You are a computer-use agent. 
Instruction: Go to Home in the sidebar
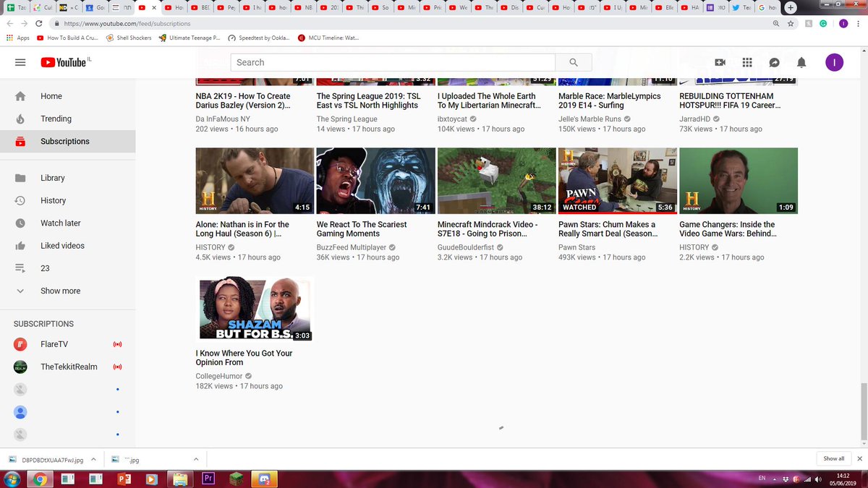tap(67, 96)
